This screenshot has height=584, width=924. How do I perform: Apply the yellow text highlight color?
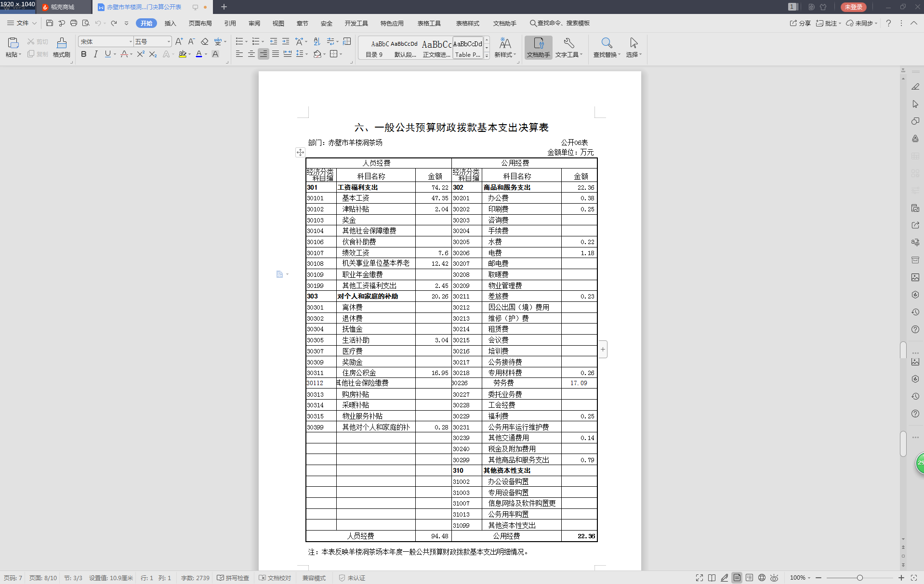pos(182,54)
